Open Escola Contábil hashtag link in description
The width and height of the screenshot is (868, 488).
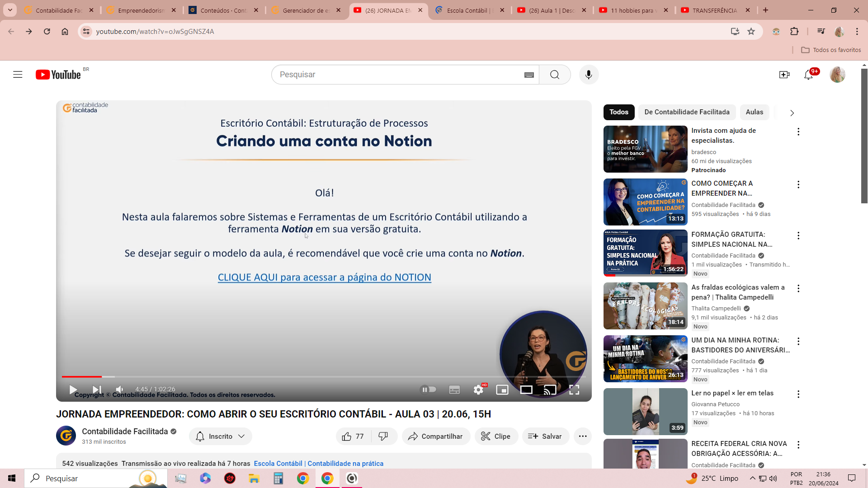319,464
